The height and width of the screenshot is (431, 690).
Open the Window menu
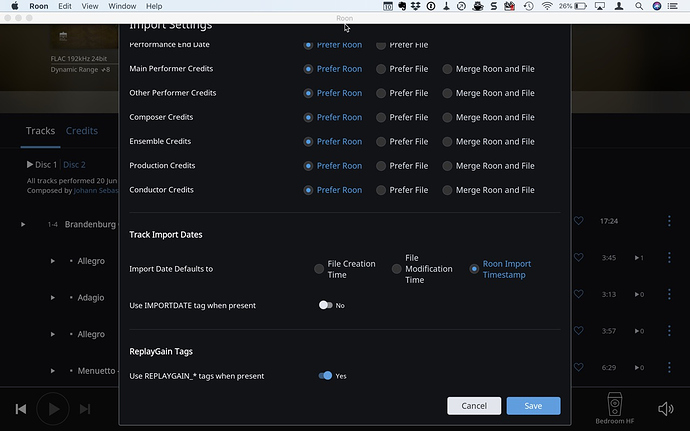pyautogui.click(x=122, y=6)
